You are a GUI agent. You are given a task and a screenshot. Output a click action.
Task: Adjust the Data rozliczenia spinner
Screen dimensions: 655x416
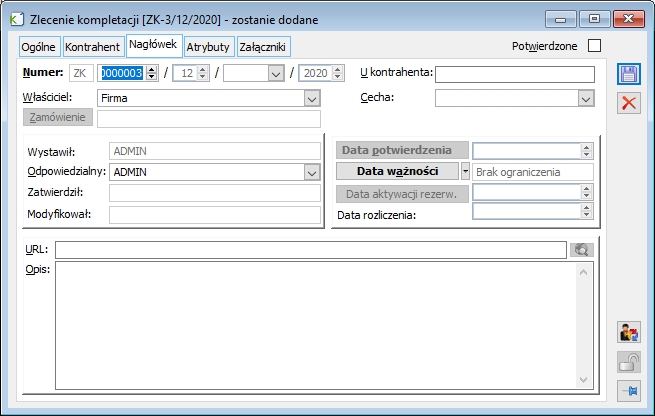pos(586,211)
